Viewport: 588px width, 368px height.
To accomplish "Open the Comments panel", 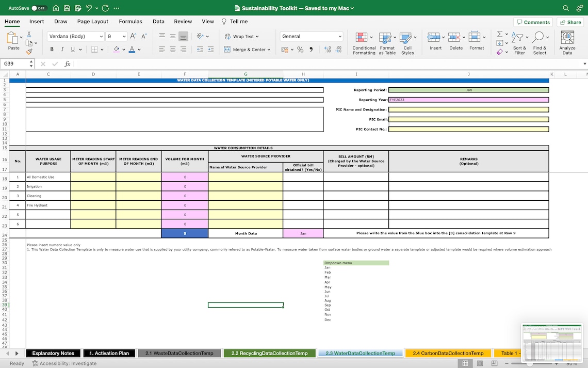I will point(533,22).
